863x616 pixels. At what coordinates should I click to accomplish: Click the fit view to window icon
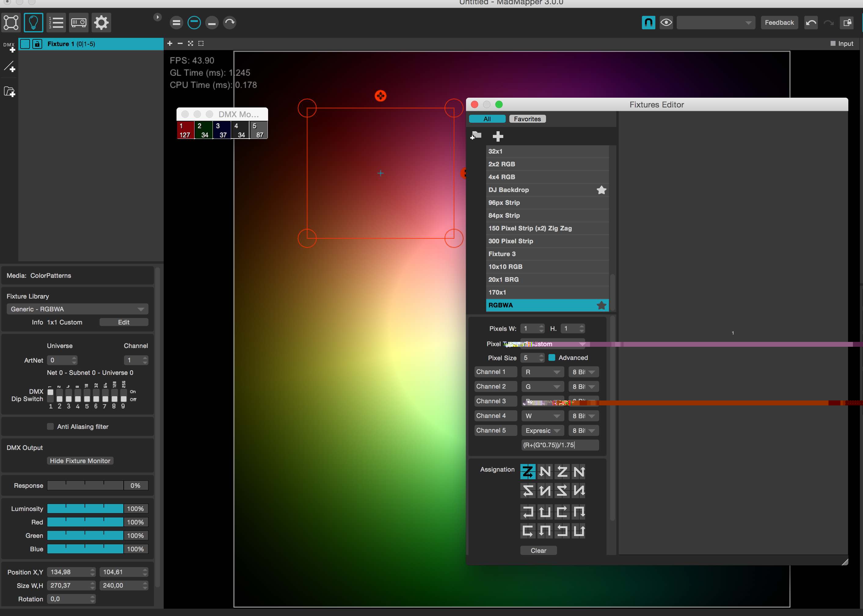[x=191, y=44]
